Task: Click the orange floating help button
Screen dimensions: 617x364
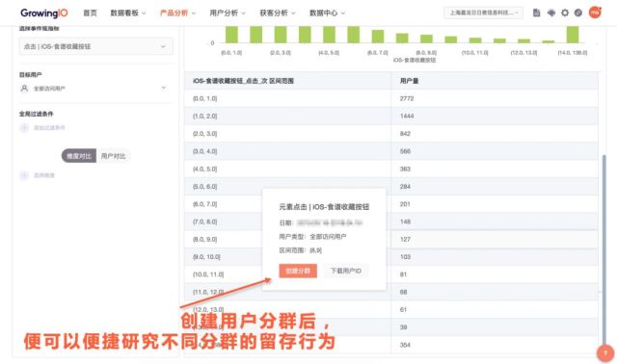Action: [605, 352]
